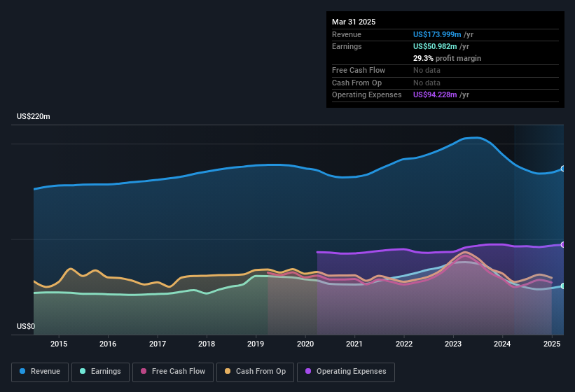
Task: Click the Earnings tooltip row label
Action: point(347,46)
